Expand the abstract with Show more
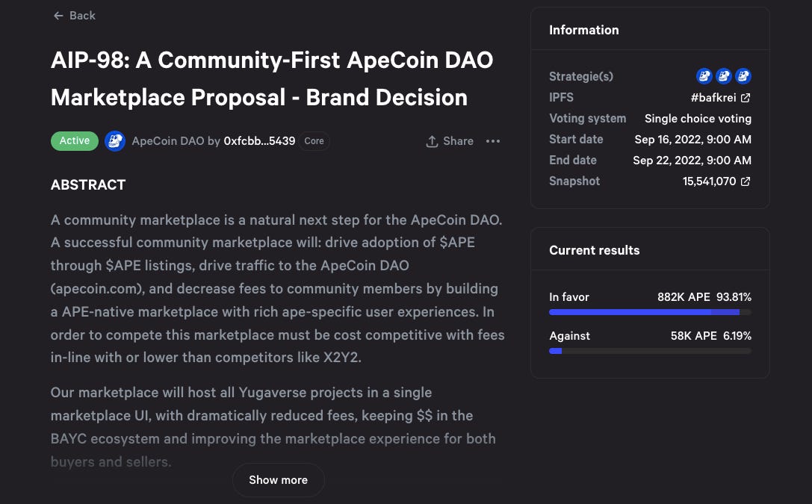Screen dimensions: 812x504 (278, 480)
